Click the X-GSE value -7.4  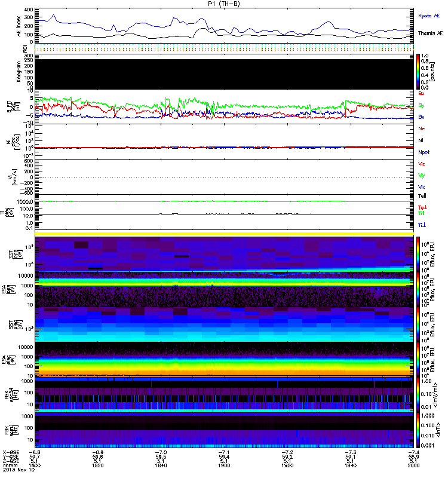tap(413, 452)
